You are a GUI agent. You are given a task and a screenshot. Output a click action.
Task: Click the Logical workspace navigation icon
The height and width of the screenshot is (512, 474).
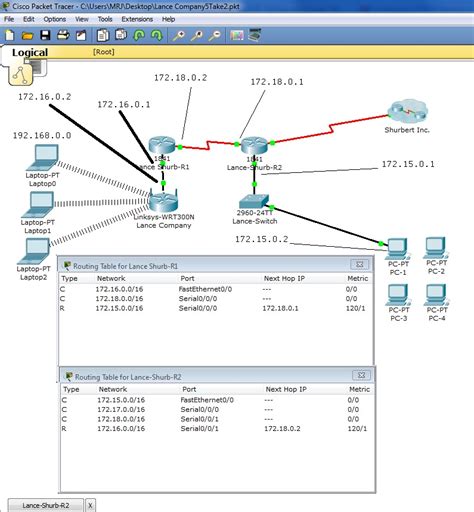21,75
